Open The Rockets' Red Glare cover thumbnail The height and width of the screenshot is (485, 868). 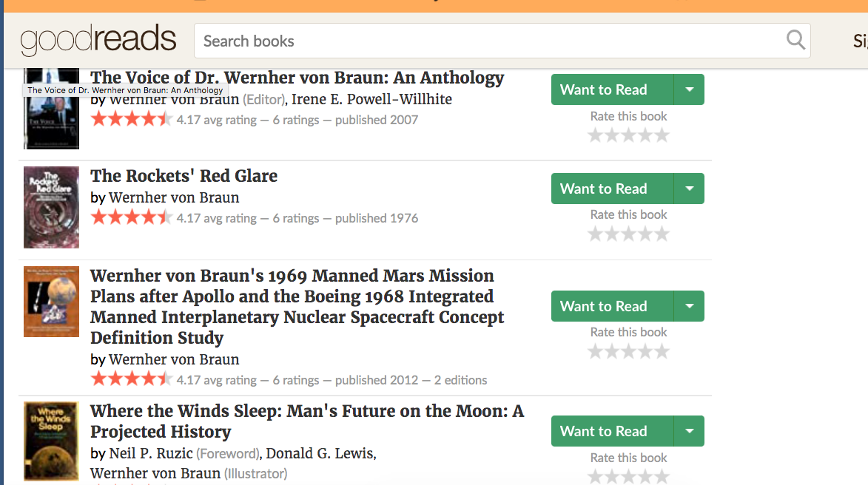[51, 207]
